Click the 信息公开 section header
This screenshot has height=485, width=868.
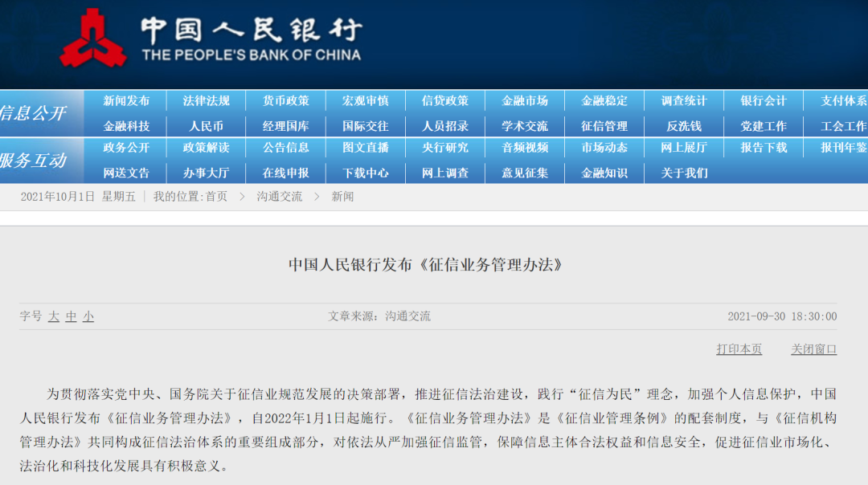[33, 113]
